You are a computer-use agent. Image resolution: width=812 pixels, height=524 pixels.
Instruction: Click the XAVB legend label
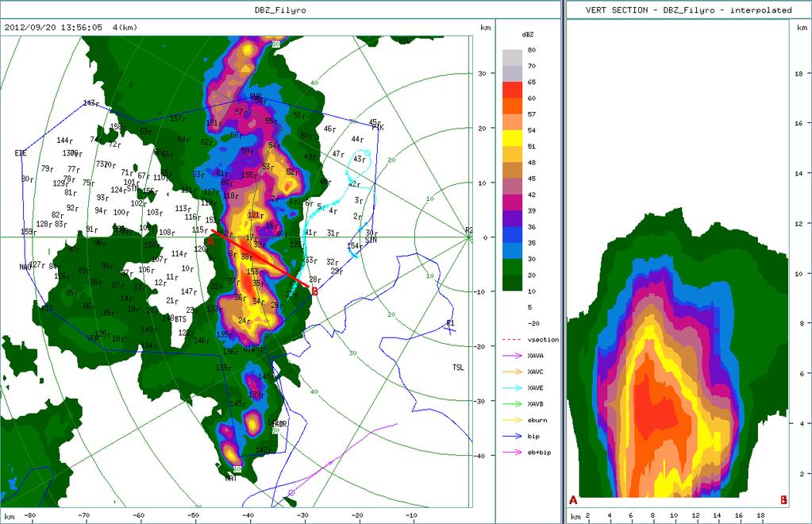coord(536,404)
